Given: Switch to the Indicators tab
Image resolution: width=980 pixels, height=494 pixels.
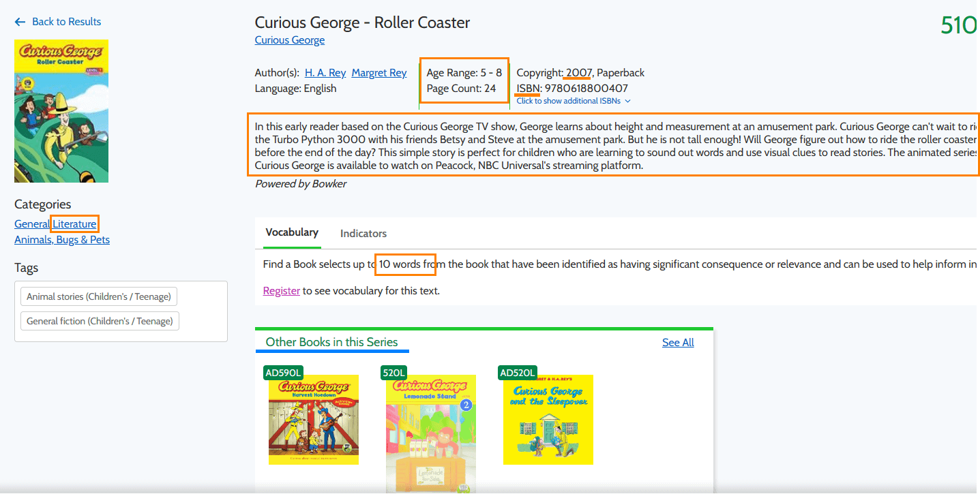Looking at the screenshot, I should tap(363, 233).
